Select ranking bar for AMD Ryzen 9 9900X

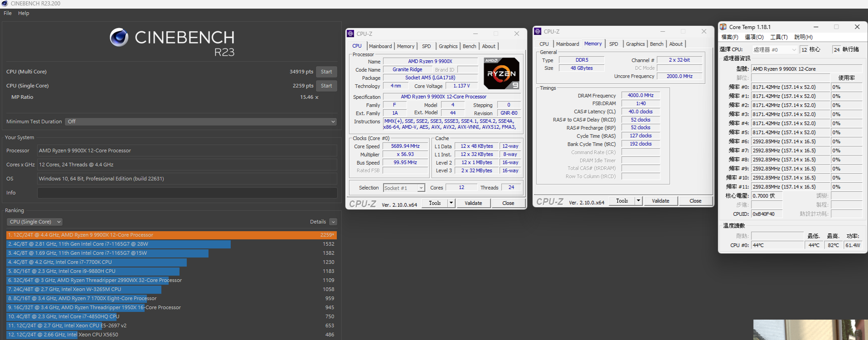(171, 235)
